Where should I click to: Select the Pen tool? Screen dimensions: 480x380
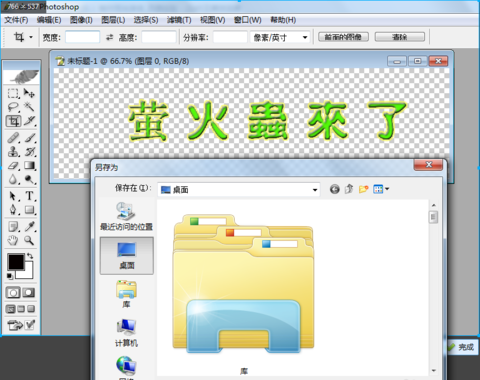tap(13, 210)
